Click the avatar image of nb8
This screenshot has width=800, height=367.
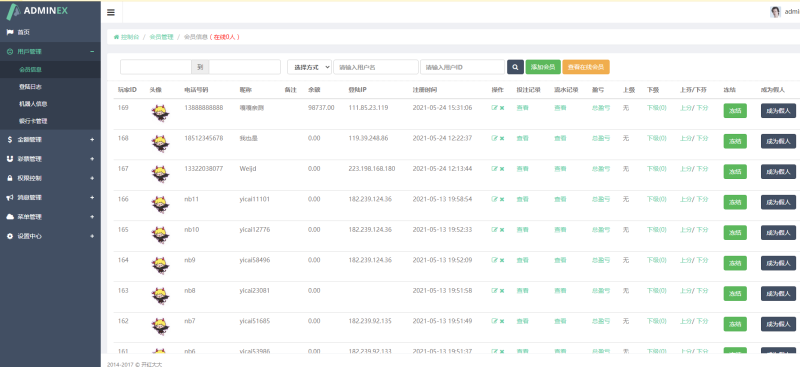coord(160,296)
